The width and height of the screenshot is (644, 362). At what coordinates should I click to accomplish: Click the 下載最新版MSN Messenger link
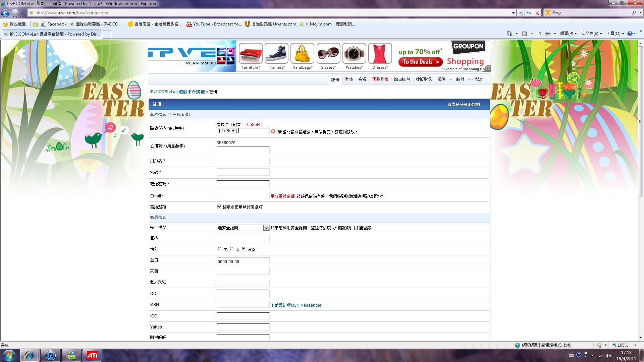coord(296,305)
